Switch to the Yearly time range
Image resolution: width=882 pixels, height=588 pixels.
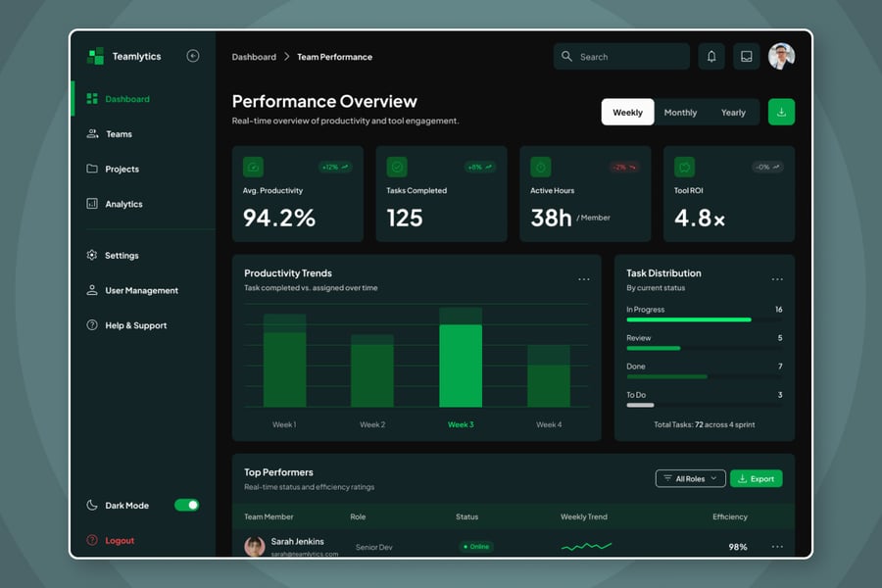[x=733, y=113]
